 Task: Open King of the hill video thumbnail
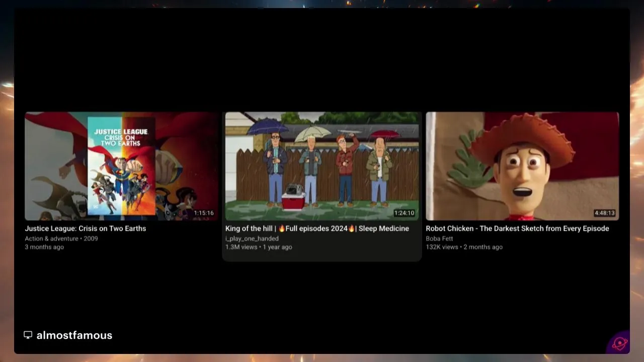pos(322,166)
